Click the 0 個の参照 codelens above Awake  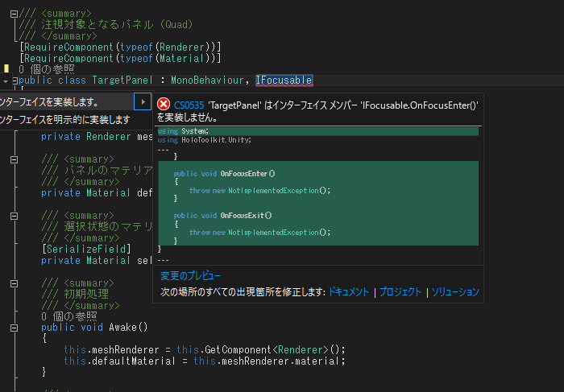pyautogui.click(x=69, y=316)
